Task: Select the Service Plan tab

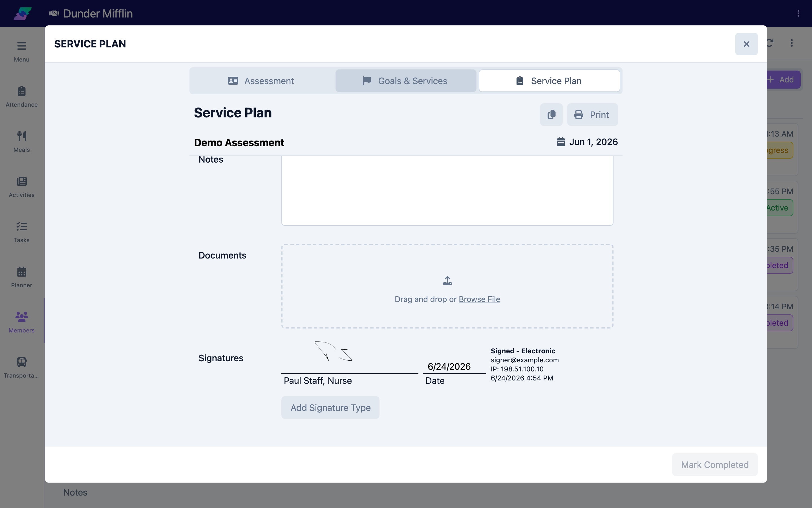Action: coord(549,81)
